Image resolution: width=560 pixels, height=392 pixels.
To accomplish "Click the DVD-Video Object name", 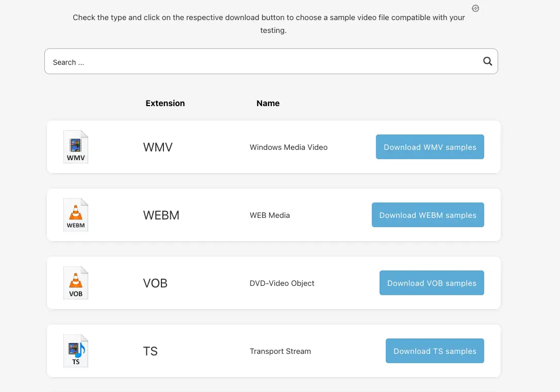I will (x=282, y=283).
